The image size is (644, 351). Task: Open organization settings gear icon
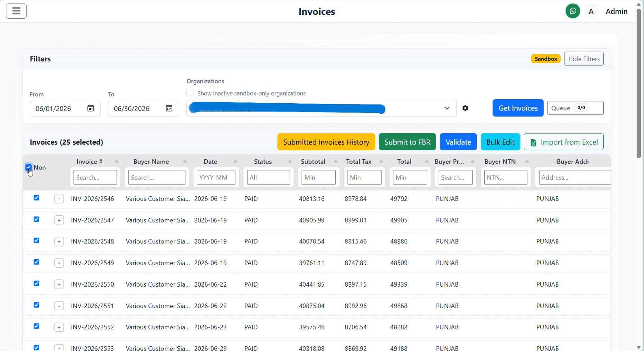[x=465, y=108]
